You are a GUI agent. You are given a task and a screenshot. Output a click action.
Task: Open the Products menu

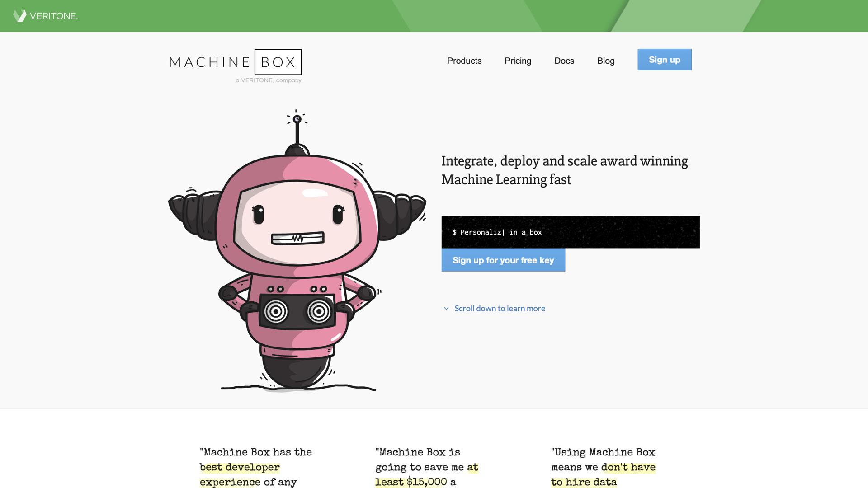point(464,61)
